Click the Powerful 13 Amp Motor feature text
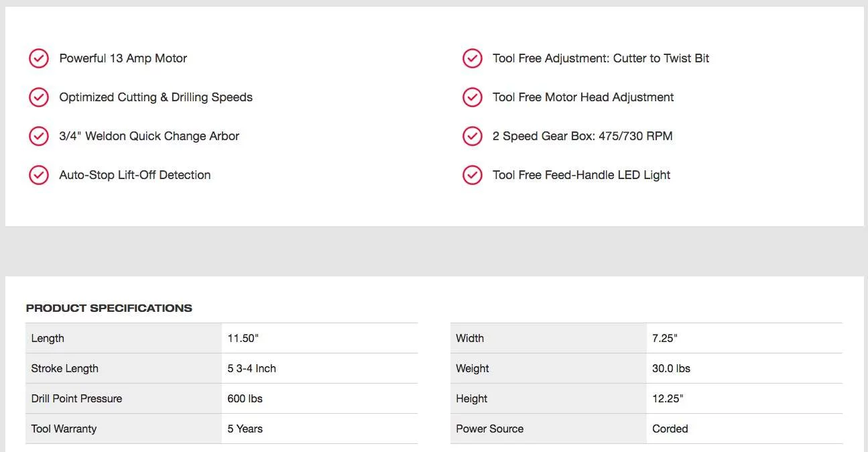The image size is (868, 452). [123, 58]
